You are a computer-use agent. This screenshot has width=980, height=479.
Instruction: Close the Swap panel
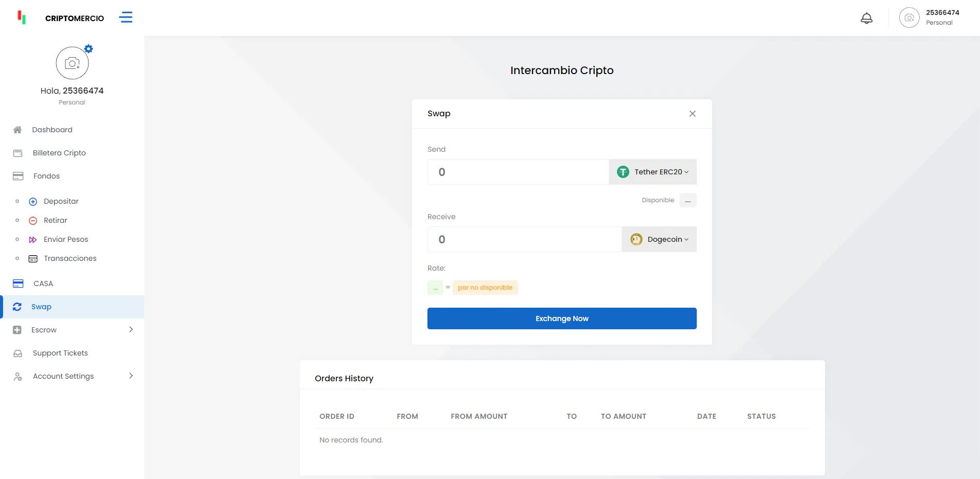coord(692,114)
